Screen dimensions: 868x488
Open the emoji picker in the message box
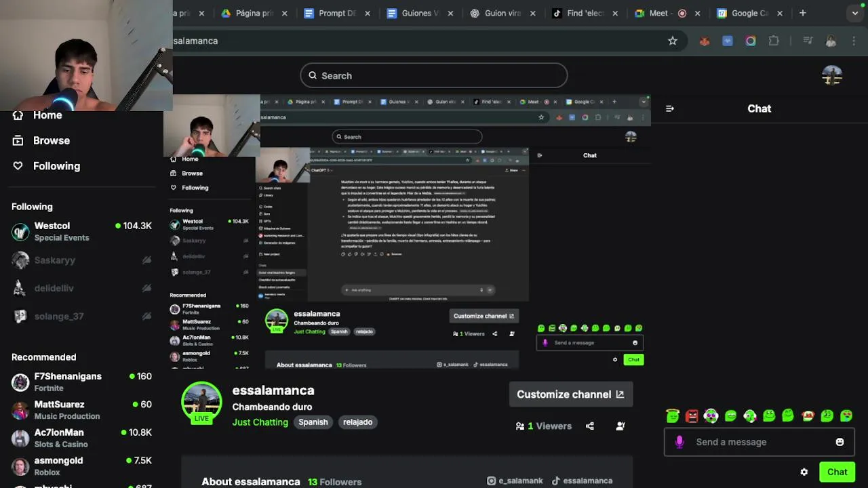840,442
